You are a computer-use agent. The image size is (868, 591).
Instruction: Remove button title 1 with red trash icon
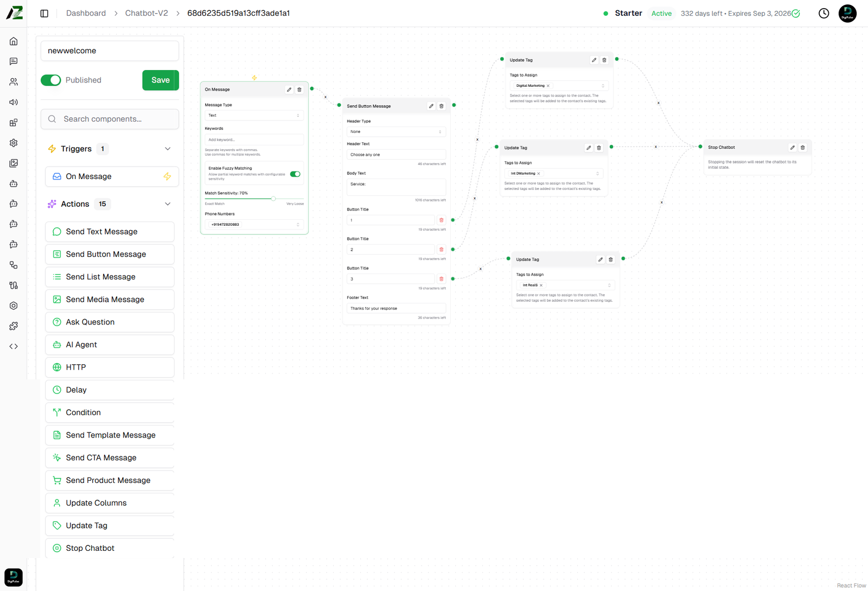point(441,220)
